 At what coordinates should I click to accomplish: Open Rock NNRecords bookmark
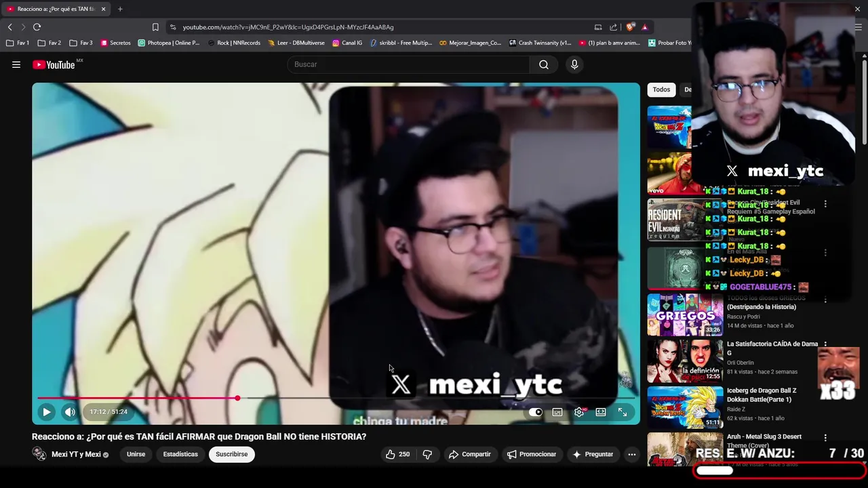234,43
